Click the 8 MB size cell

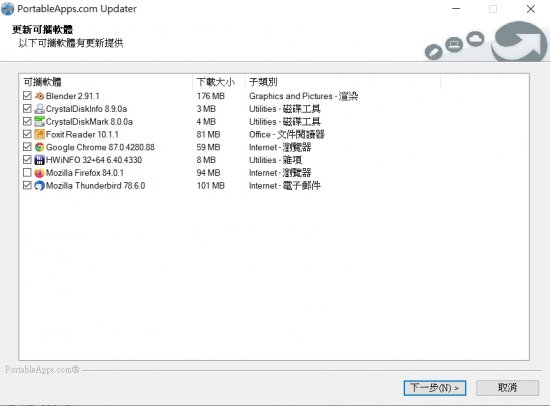tap(206, 160)
